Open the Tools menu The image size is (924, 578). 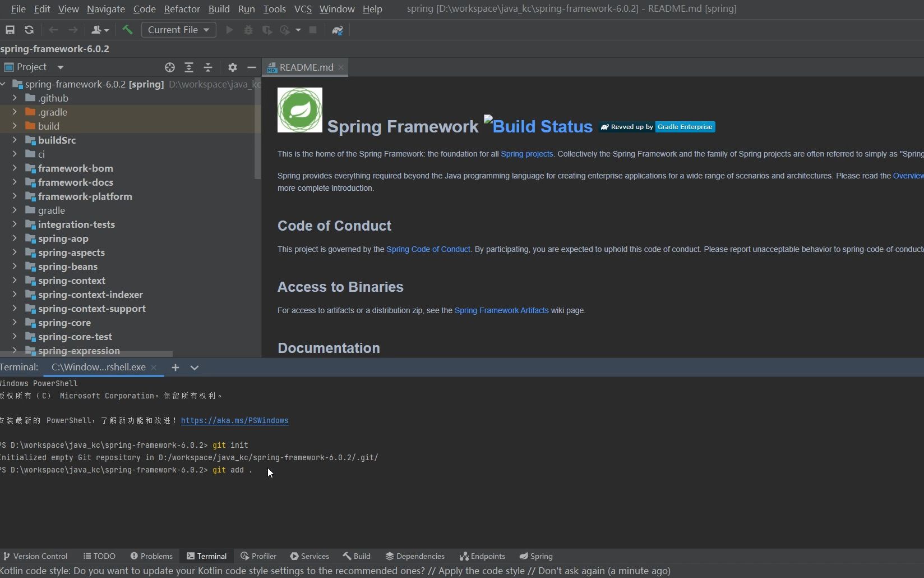[x=274, y=9]
